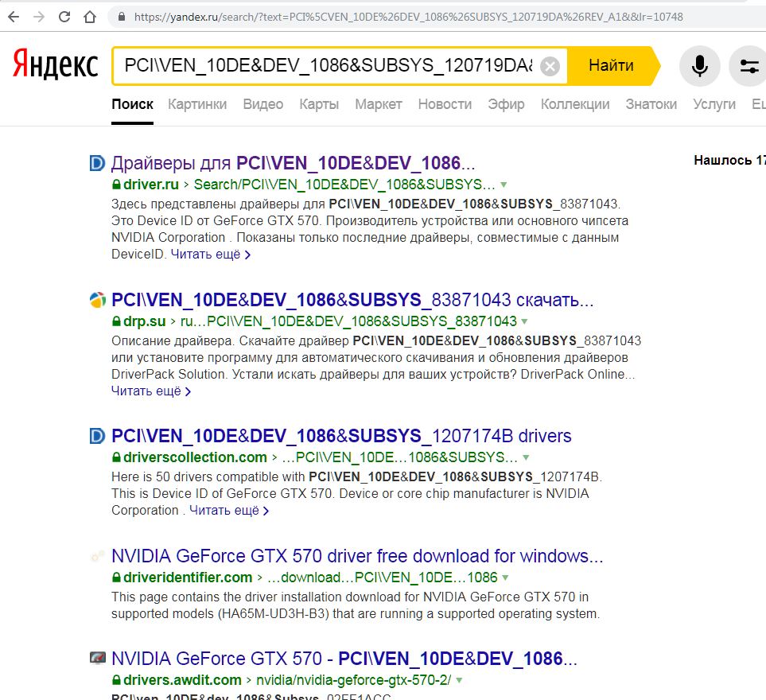Screen dimensions: 766x700
Task: Expand the drp.su result options arrow
Action: click(525, 322)
